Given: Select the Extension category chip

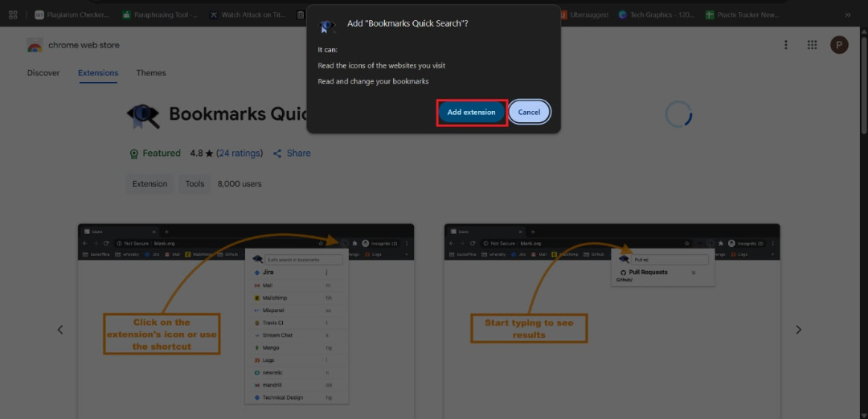Looking at the screenshot, I should coord(149,184).
